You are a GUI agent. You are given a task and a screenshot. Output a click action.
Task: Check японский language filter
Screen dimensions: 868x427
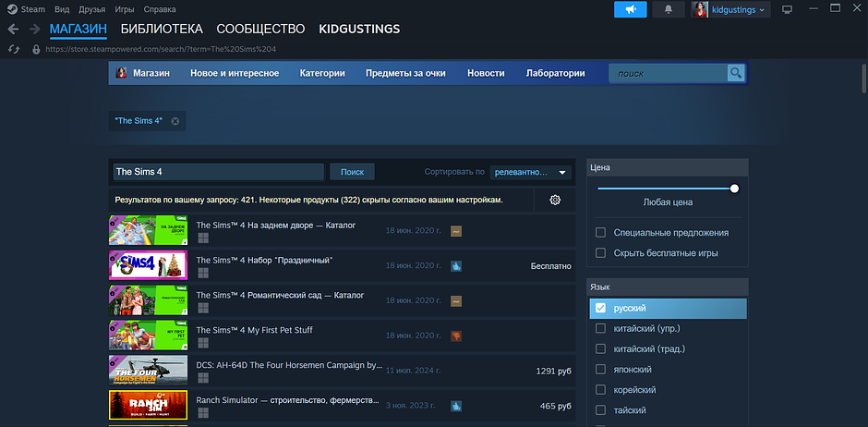[600, 370]
